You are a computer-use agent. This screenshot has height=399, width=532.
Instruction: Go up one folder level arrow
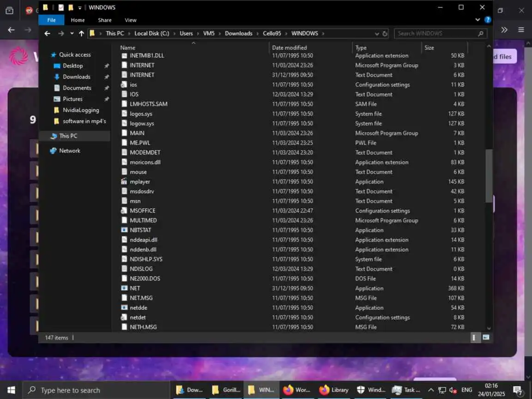coord(81,33)
